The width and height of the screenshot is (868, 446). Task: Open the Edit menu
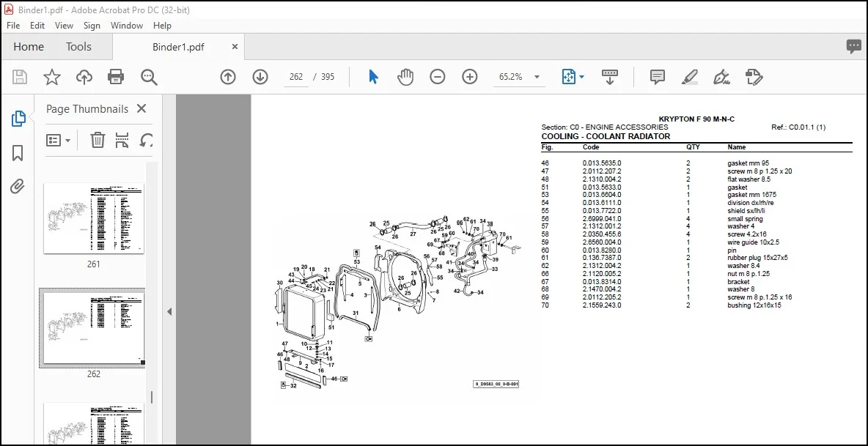click(37, 26)
